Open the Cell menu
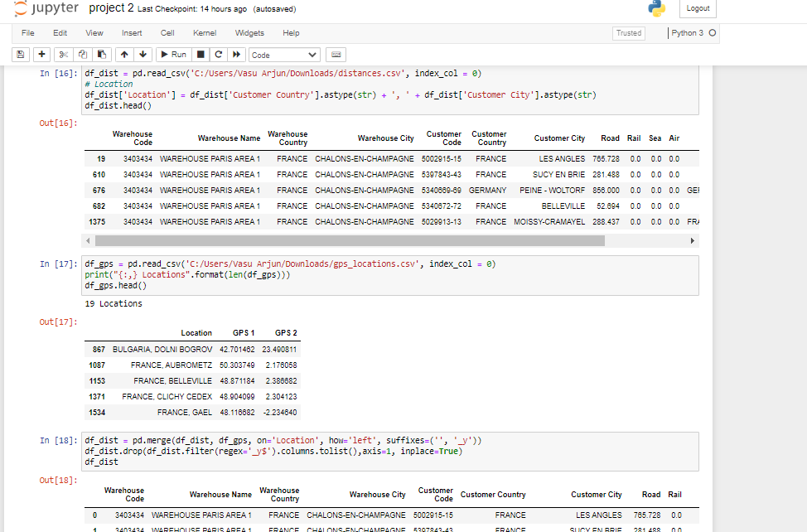The width and height of the screenshot is (807, 532). point(167,33)
